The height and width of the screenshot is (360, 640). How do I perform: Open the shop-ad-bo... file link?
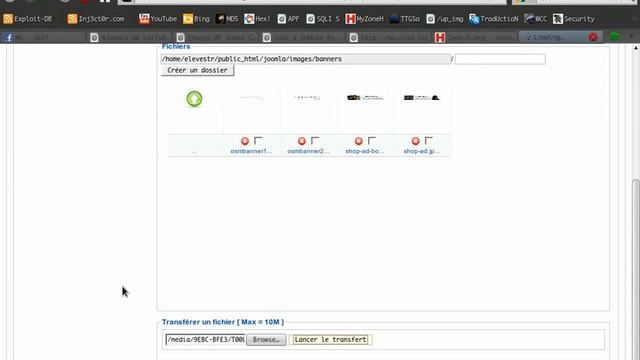click(364, 151)
